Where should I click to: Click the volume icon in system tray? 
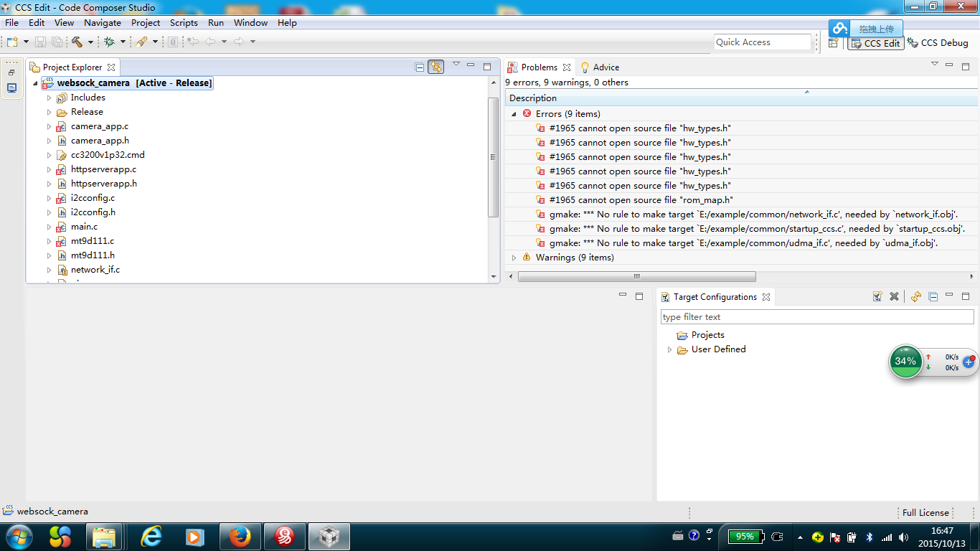coord(903,537)
